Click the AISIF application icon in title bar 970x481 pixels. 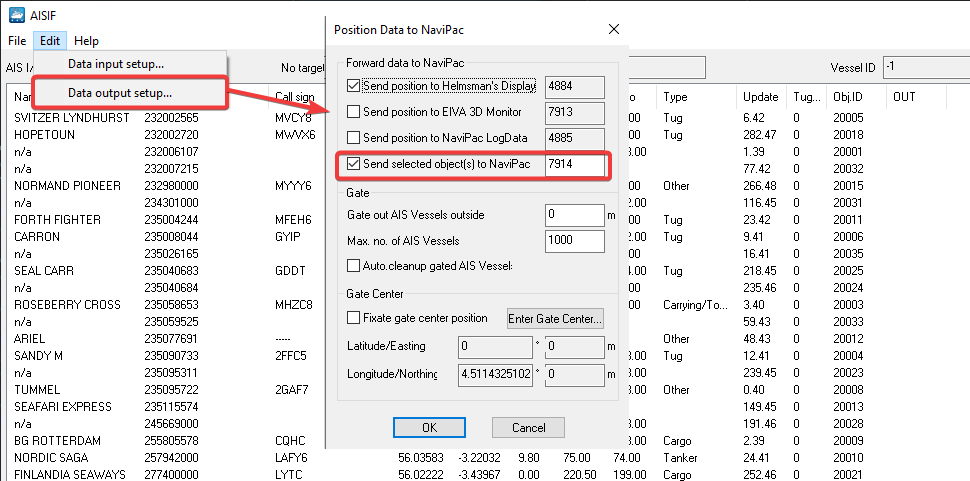(x=15, y=14)
